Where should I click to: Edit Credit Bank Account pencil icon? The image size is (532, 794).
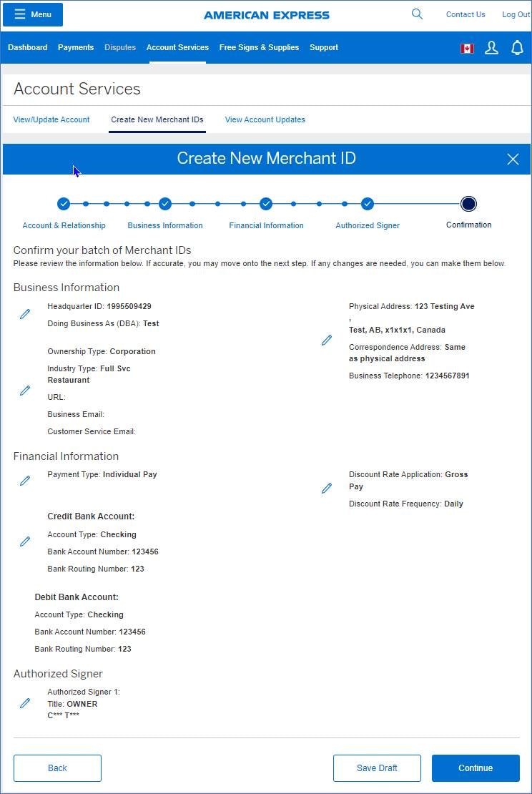[x=25, y=541]
